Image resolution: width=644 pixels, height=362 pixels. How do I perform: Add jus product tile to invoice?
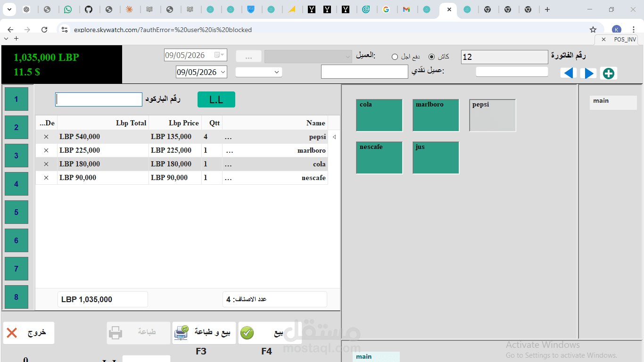(x=436, y=157)
